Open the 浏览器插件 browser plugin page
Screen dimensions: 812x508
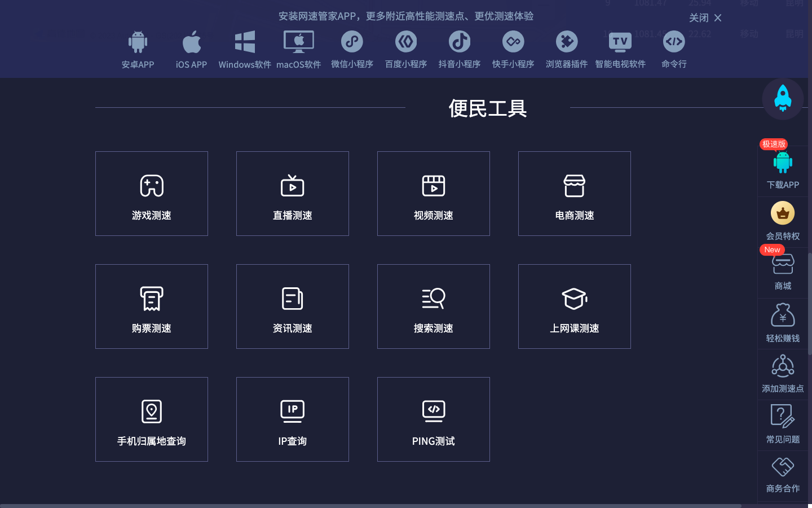point(566,49)
